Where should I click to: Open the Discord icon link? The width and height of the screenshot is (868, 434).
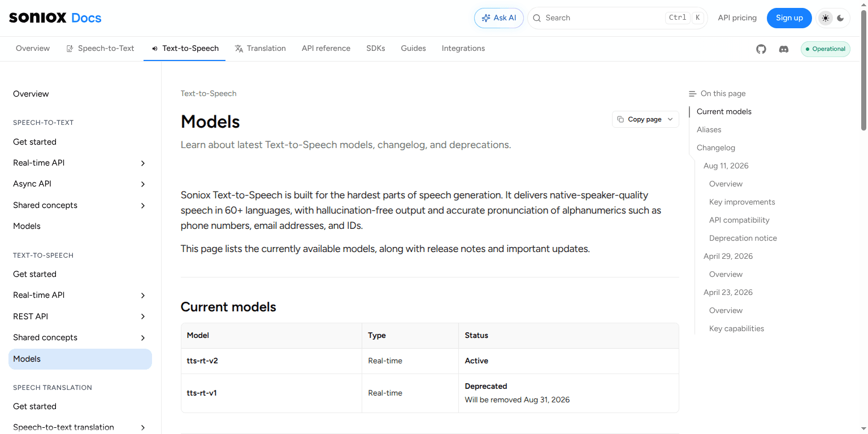point(784,49)
